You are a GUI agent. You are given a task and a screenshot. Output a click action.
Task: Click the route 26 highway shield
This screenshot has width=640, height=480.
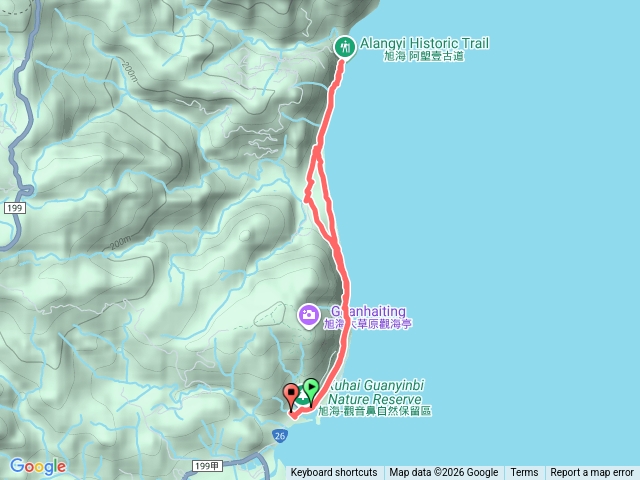coord(280,436)
